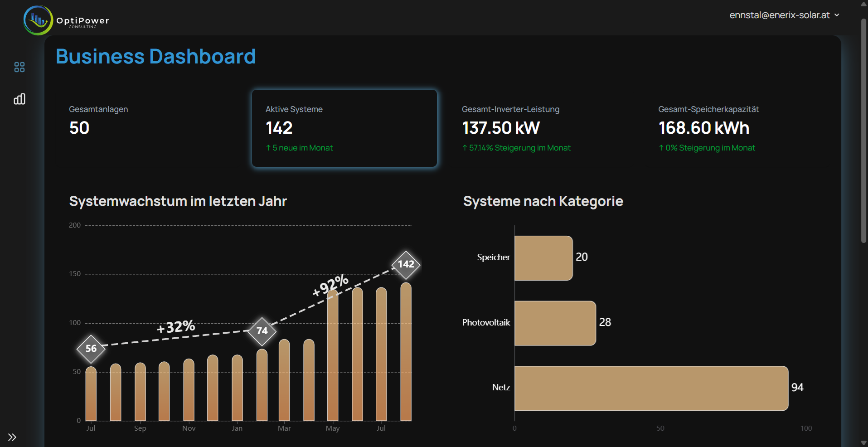868x447 pixels.
Task: Click the Netz axis label
Action: [501, 388]
